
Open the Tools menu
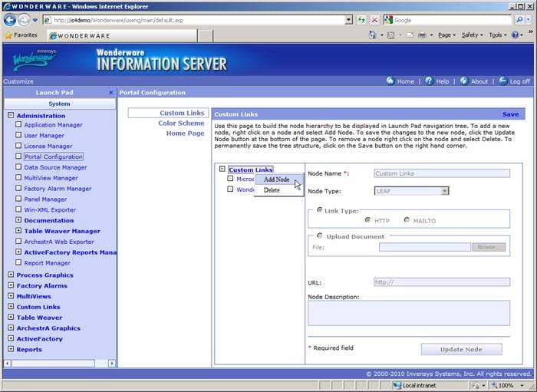(498, 35)
